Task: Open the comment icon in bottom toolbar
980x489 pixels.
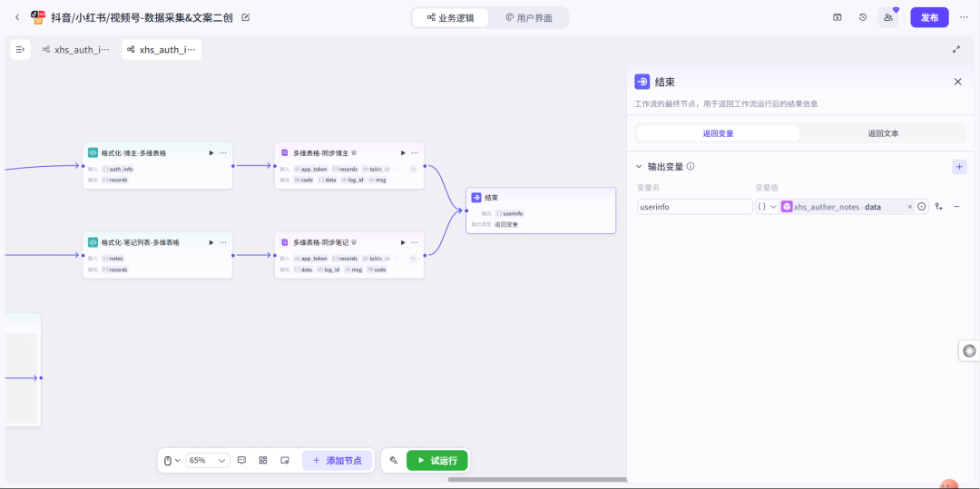Action: (x=241, y=461)
